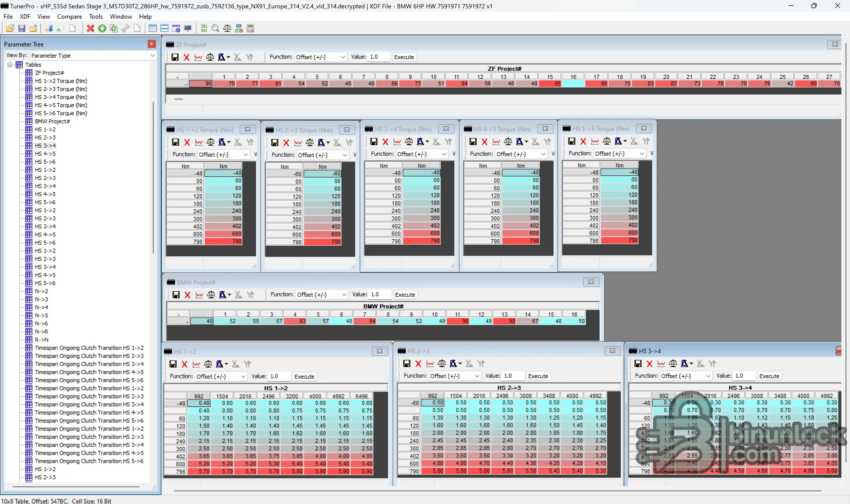This screenshot has height=504, width=850.
Task: Click the red X delete icon in main toolbar
Action: tap(90, 29)
